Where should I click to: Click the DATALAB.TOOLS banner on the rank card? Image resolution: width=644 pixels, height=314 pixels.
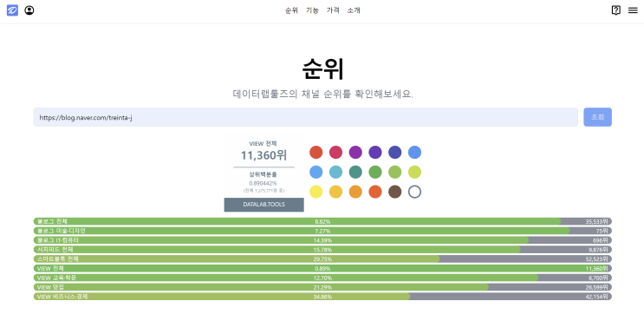coord(263,205)
